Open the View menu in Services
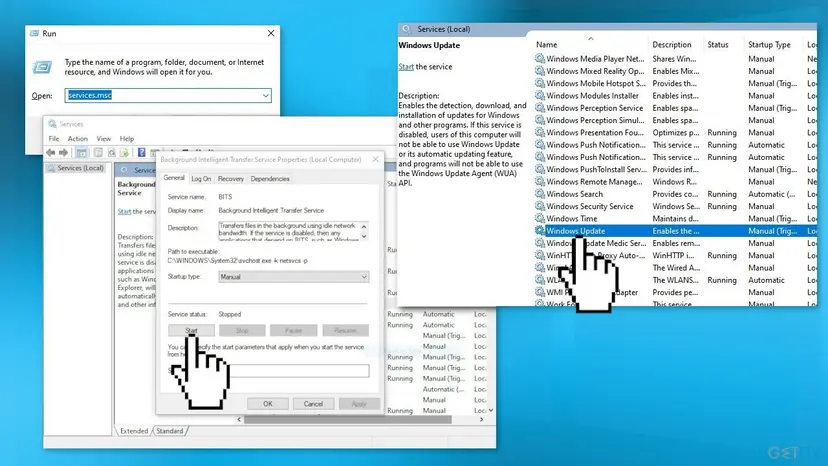 [104, 138]
